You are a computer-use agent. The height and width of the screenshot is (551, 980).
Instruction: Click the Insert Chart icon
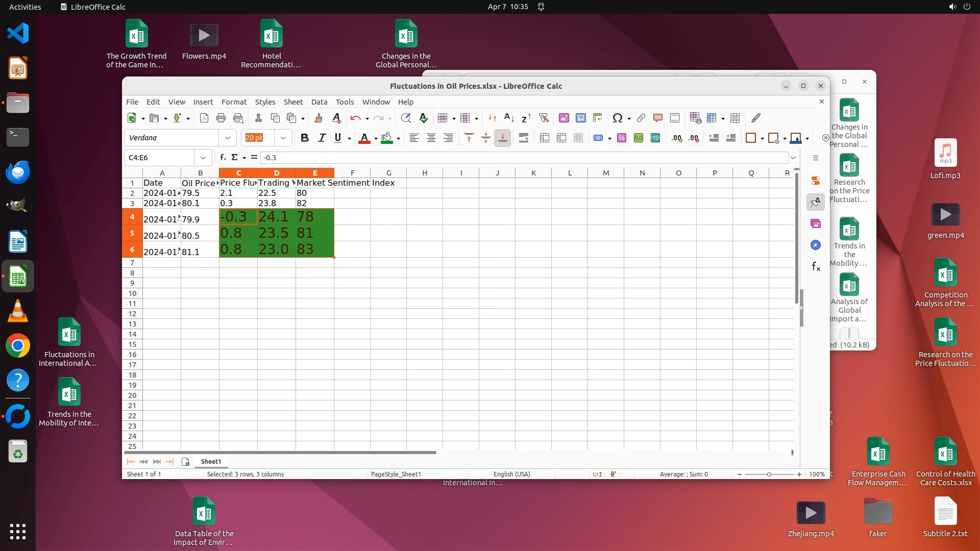pos(580,118)
